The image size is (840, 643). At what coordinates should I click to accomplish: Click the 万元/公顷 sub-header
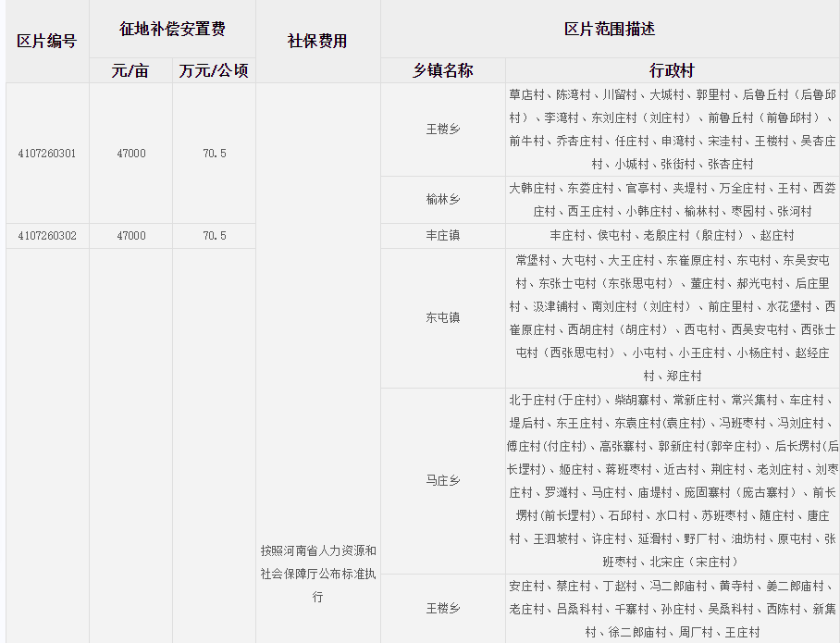(214, 70)
